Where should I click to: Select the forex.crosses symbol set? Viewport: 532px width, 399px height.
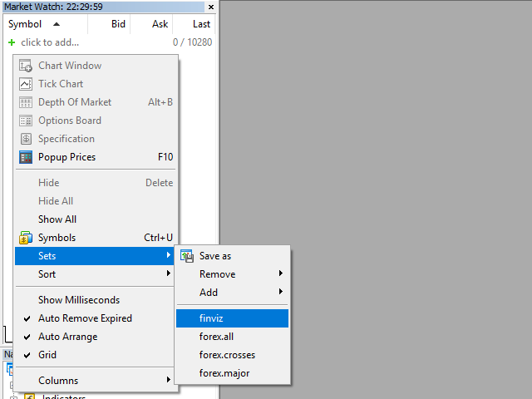tap(232, 355)
